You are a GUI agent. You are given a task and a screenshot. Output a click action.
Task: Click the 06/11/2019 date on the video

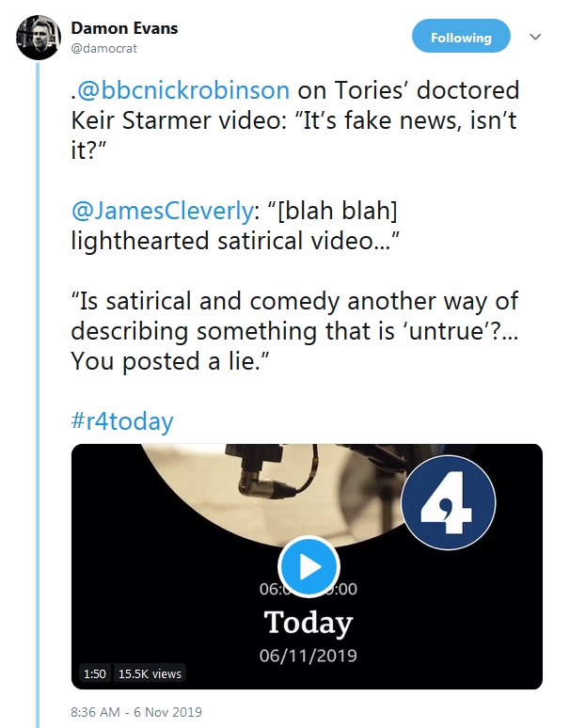[x=308, y=655]
